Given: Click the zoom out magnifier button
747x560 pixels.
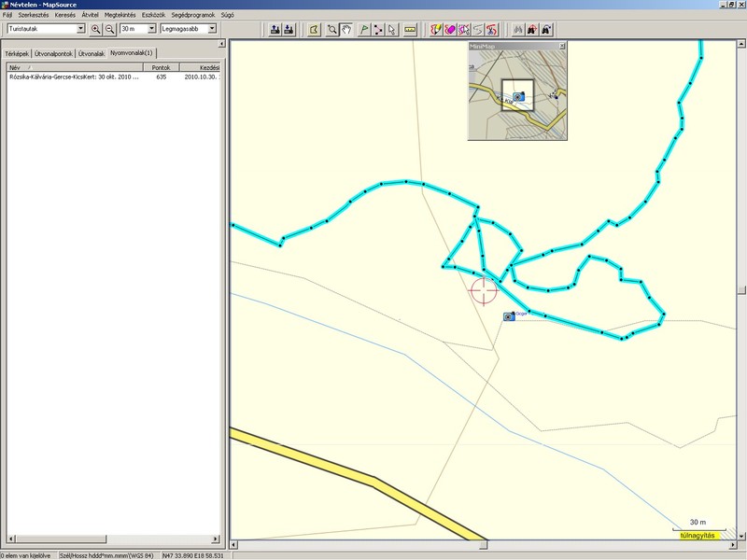Looking at the screenshot, I should click(x=110, y=29).
